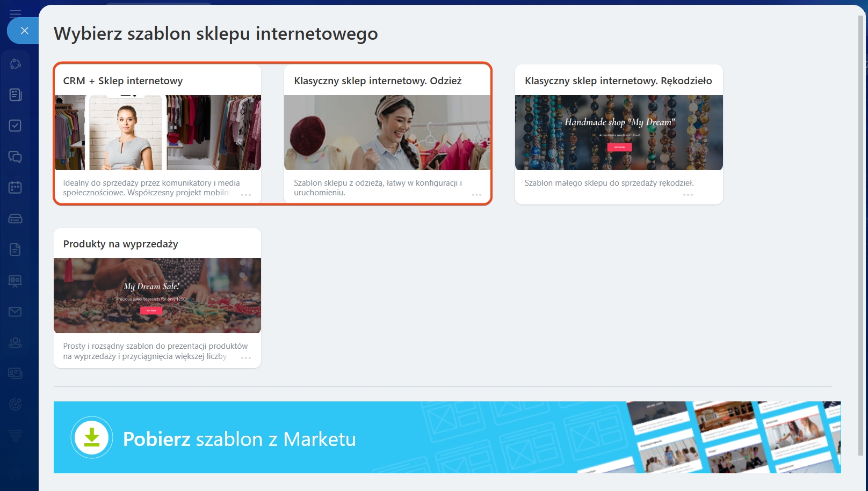The image size is (868, 491).
Task: Open the documents sidebar icon
Action: pos(16,250)
